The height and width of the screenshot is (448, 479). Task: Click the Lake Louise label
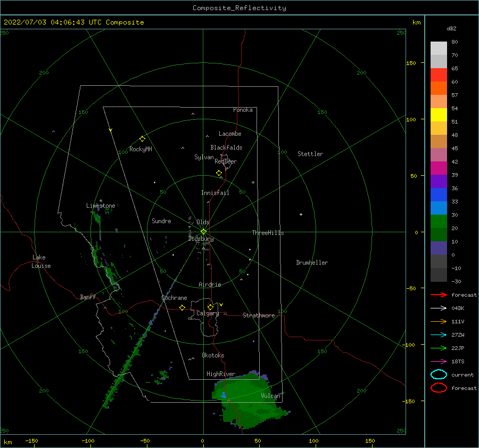(41, 262)
